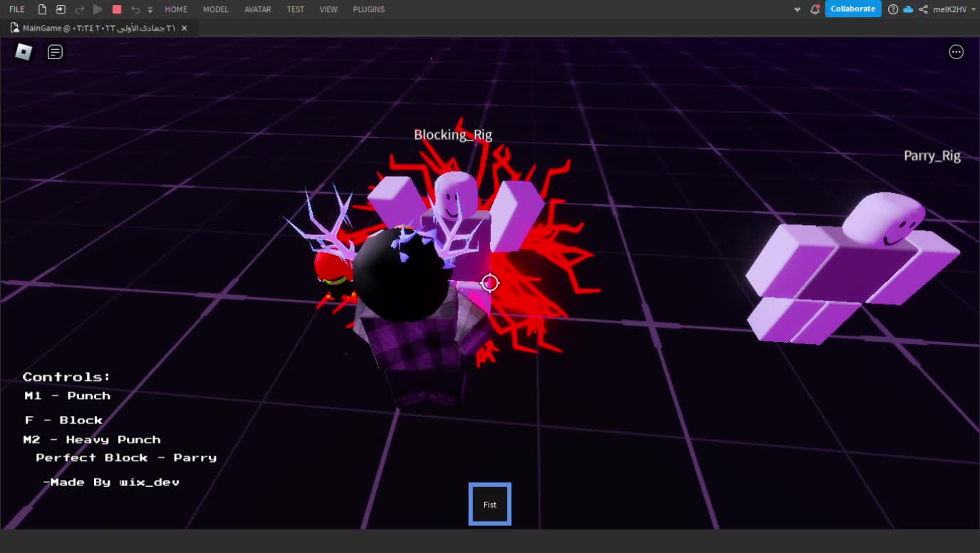Expand the ribbon collapse chevron near bell
This screenshot has width=980, height=553.
(x=797, y=9)
